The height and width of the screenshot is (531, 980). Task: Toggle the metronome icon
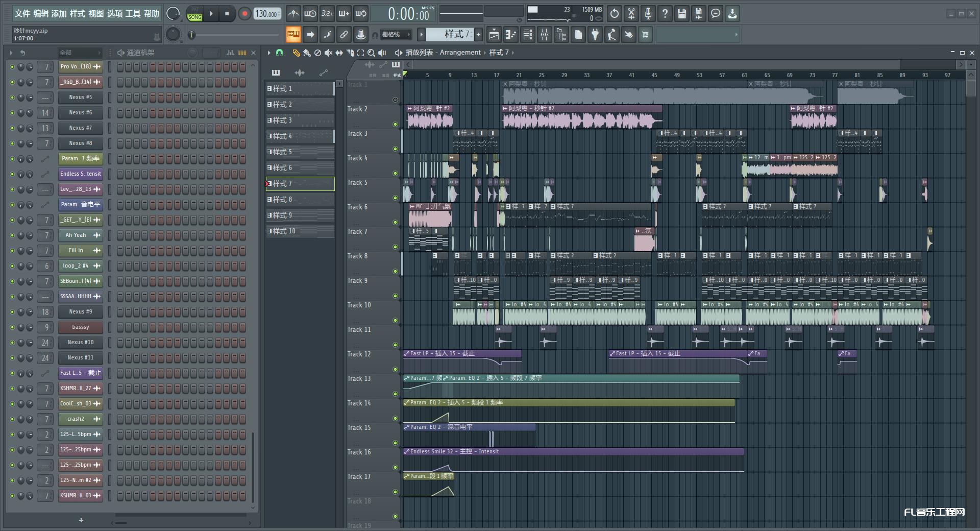point(293,14)
